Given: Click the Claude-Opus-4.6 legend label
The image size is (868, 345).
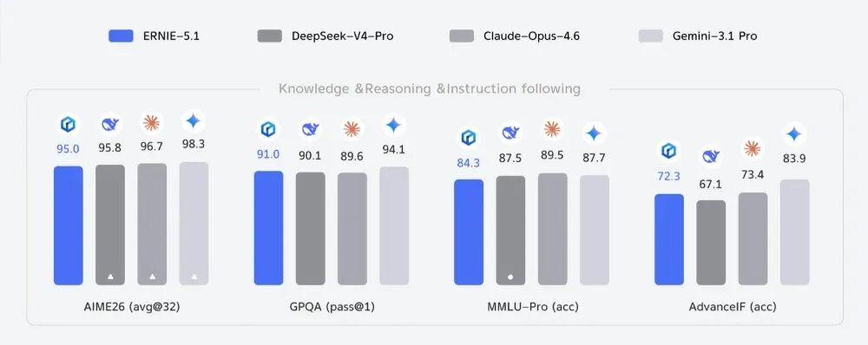Looking at the screenshot, I should click(x=531, y=36).
